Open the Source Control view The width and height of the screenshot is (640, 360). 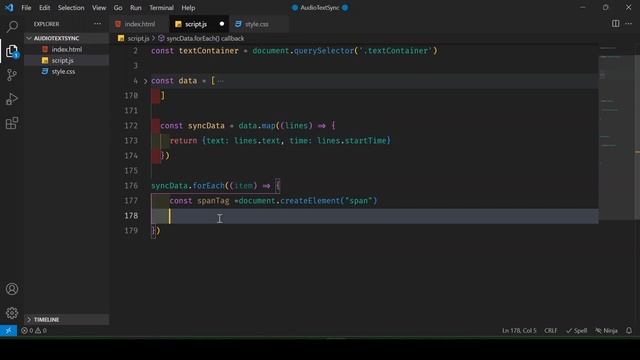[x=12, y=75]
